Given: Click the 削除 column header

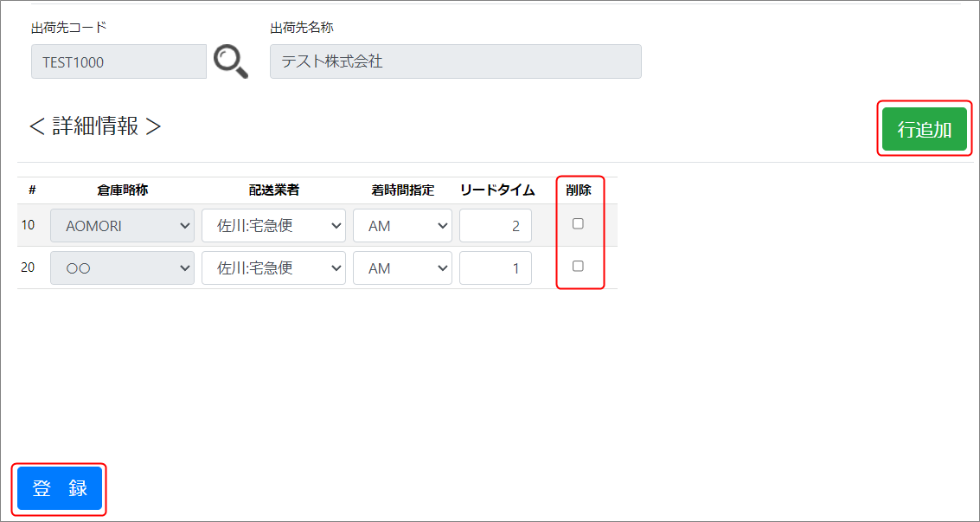Looking at the screenshot, I should [579, 190].
